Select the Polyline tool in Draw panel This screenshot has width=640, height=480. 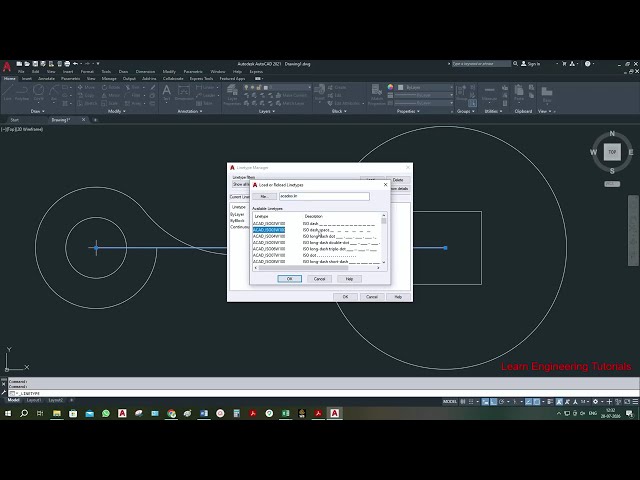coord(22,93)
